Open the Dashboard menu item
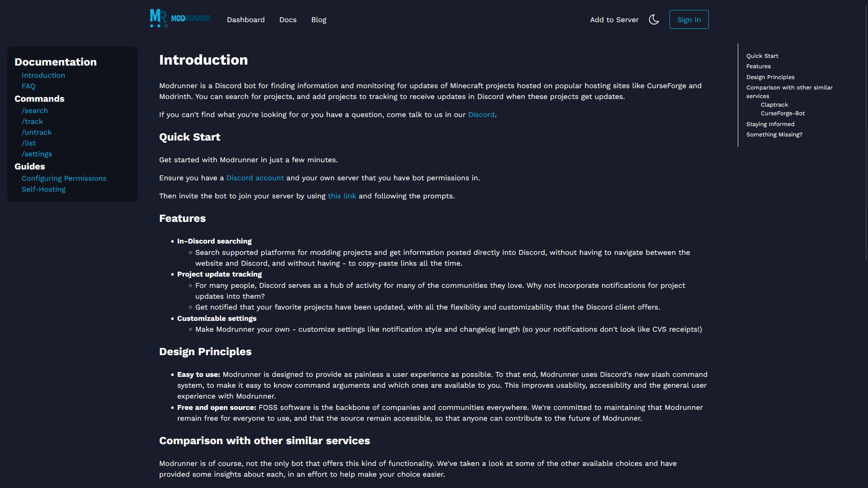 [245, 20]
